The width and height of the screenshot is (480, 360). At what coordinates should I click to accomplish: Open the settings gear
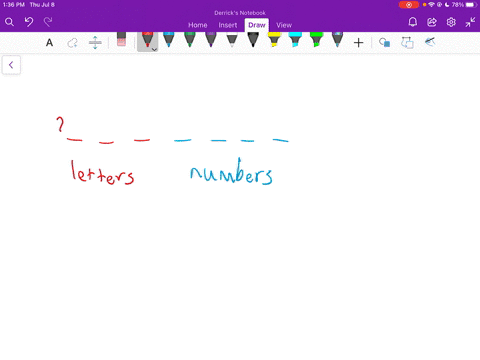[451, 22]
